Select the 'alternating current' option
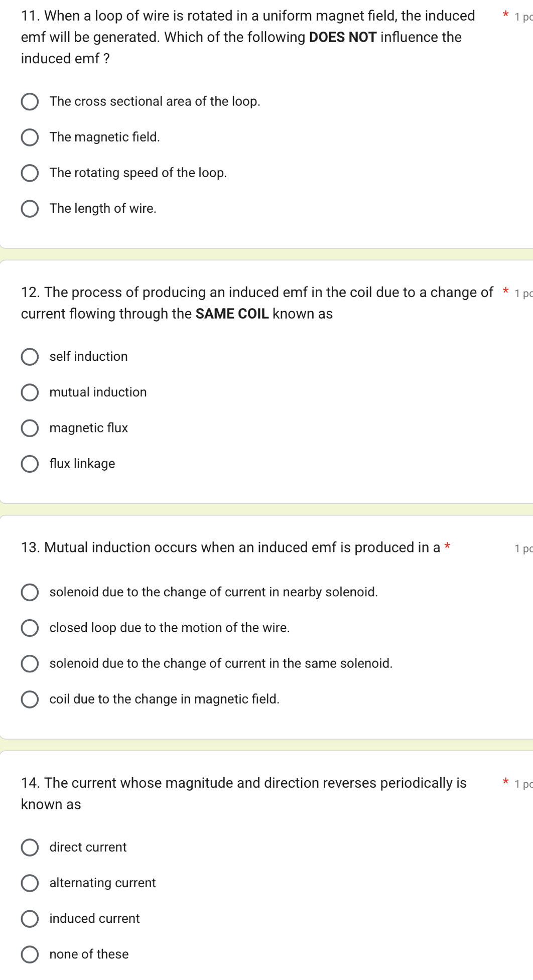533x980 pixels. click(30, 883)
